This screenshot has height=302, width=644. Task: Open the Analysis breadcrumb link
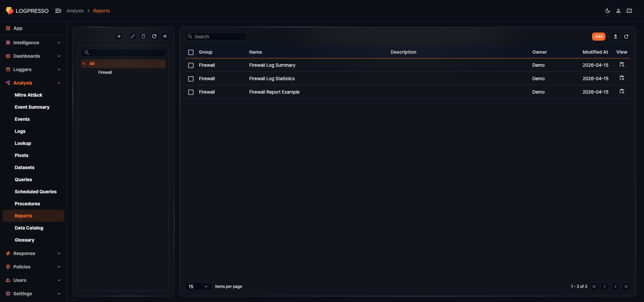(x=75, y=11)
